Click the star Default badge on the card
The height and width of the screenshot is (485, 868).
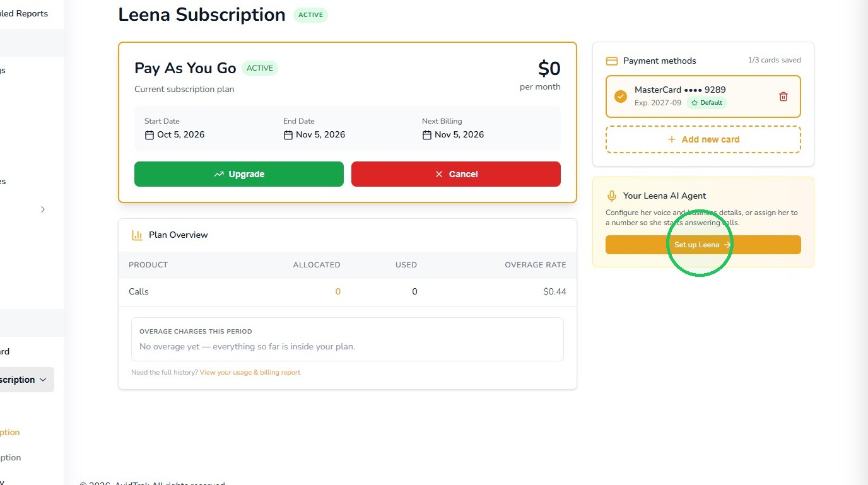tap(707, 103)
